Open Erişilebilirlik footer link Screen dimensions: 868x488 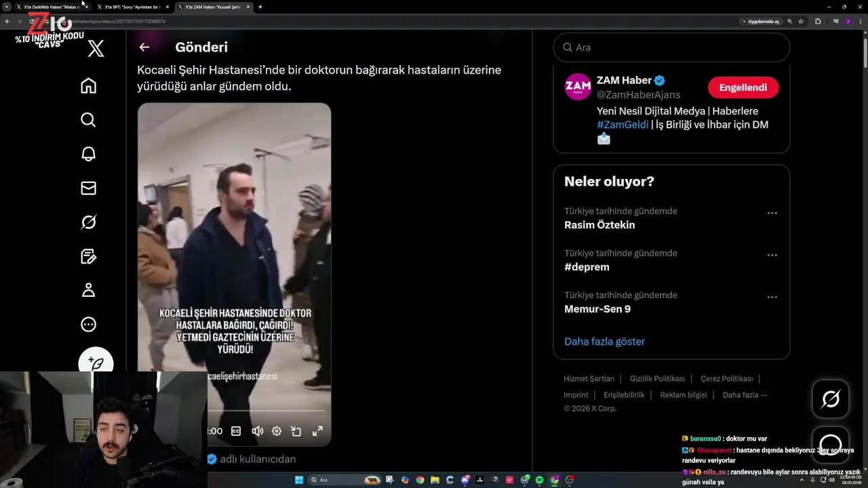[624, 394]
